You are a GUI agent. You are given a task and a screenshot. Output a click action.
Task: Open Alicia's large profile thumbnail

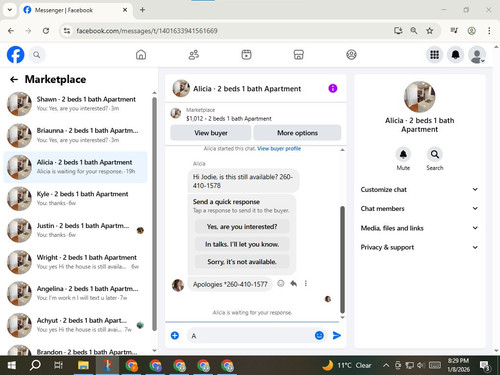(419, 97)
